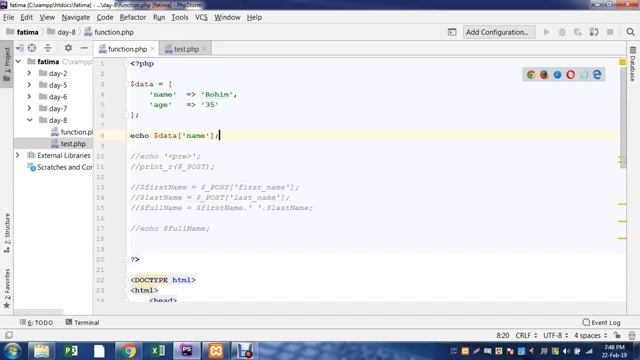Expand the day-6 folder
The height and width of the screenshot is (360, 640).
click(x=29, y=97)
